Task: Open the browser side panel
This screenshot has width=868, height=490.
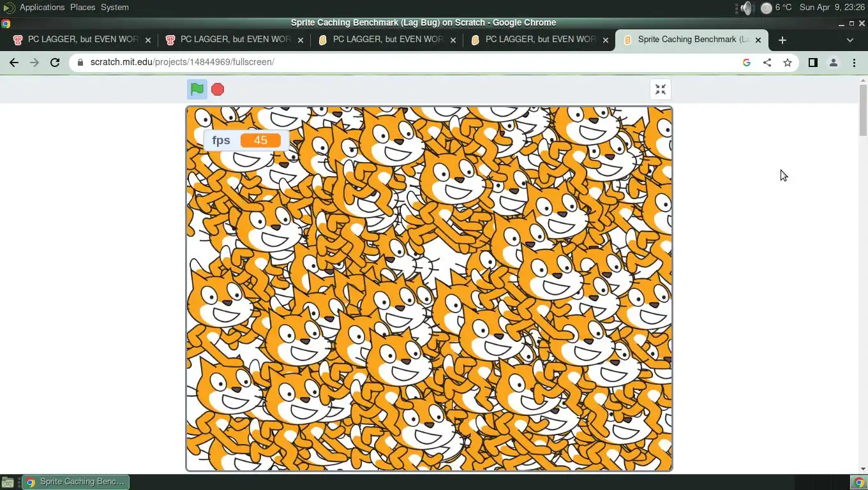Action: coord(813,63)
